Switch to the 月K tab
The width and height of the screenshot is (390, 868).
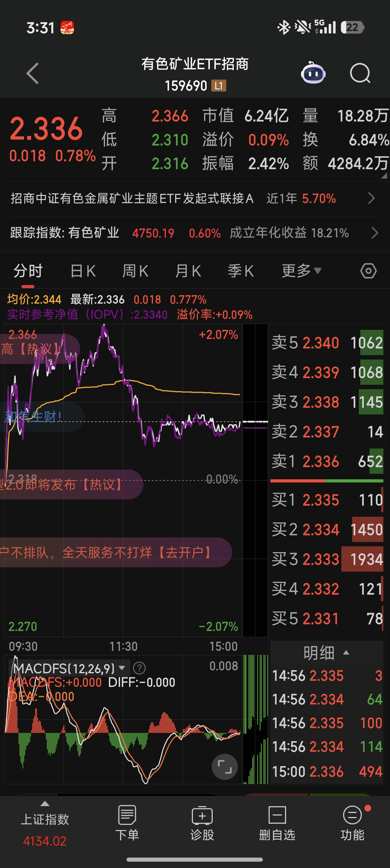point(188,271)
